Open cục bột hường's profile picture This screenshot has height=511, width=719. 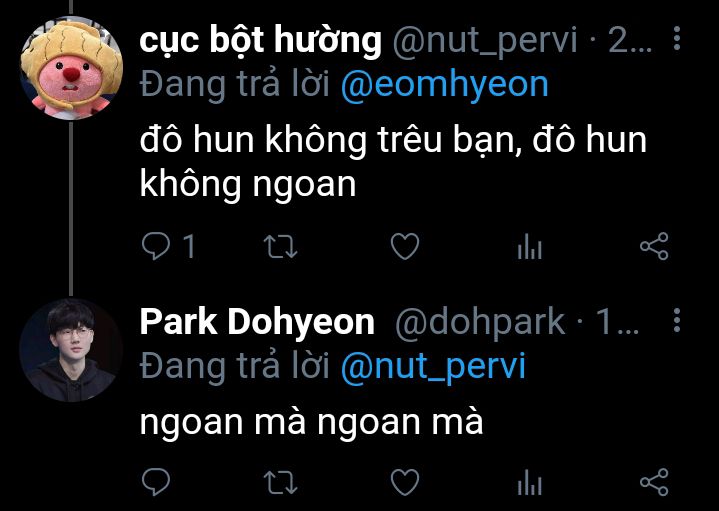[x=71, y=68]
